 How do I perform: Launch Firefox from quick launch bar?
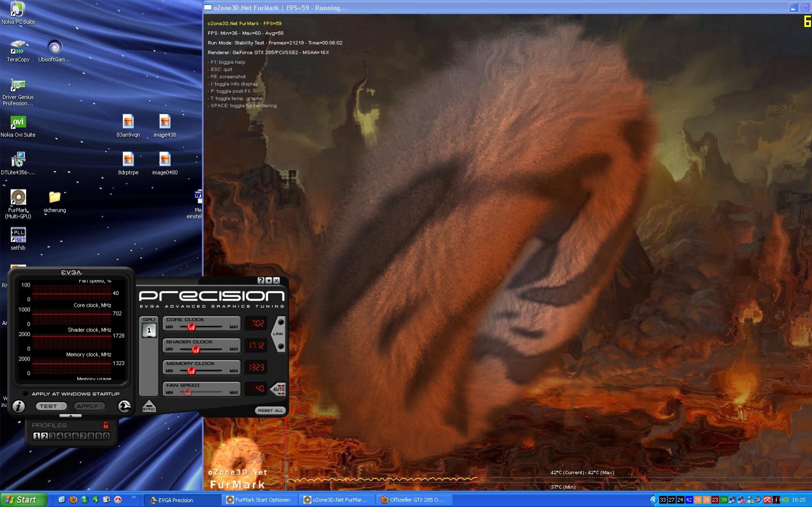pyautogui.click(x=73, y=500)
